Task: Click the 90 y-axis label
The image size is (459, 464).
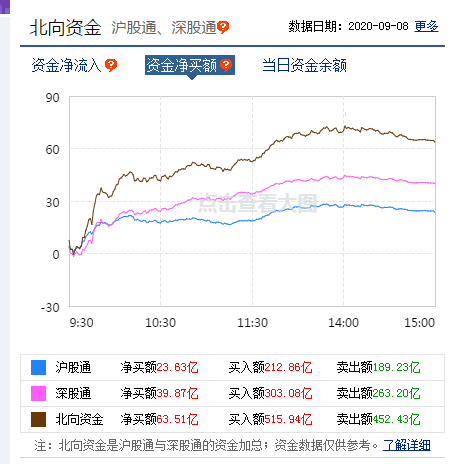Action: [x=53, y=98]
